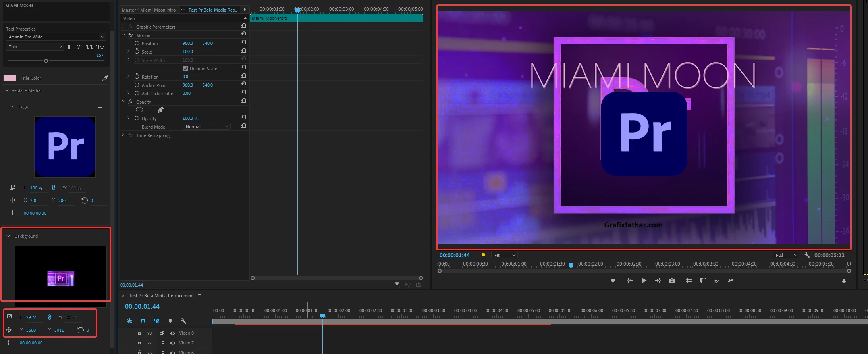Collapse the Replace Media section
This screenshot has height=354, width=868.
[7, 90]
